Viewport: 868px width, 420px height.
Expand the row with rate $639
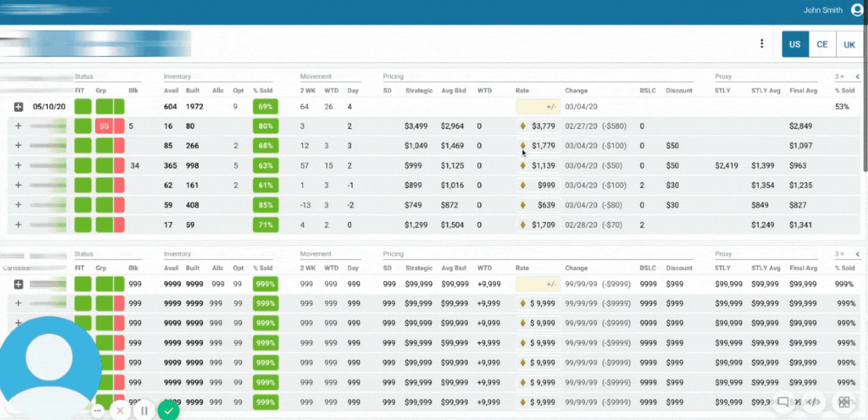click(x=18, y=204)
